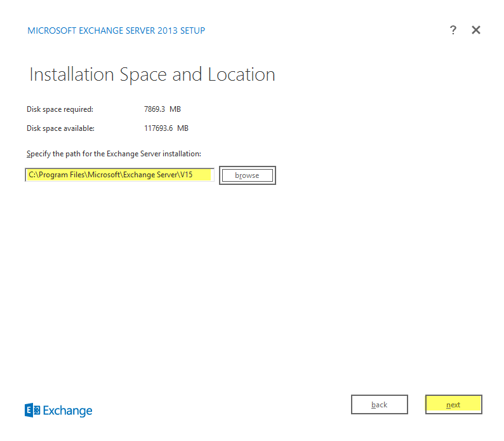Go back to the previous setup page
This screenshot has width=504, height=441.
380,404
